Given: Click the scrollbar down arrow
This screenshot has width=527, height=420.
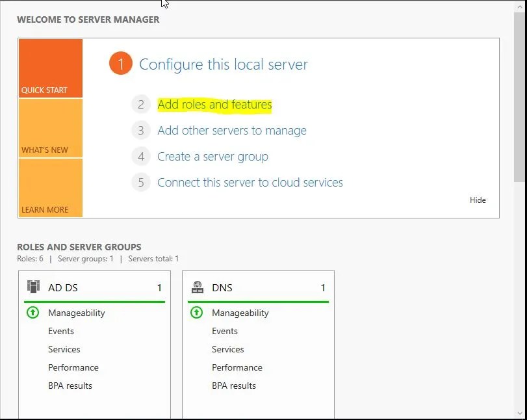Looking at the screenshot, I should tap(521, 413).
